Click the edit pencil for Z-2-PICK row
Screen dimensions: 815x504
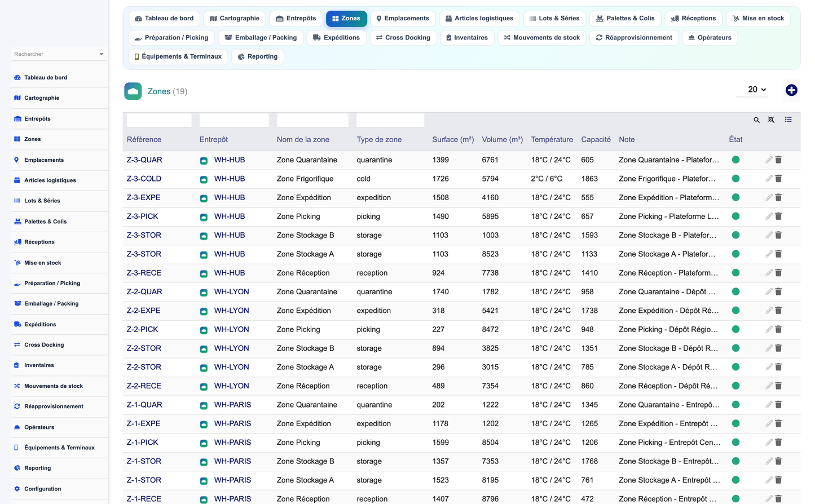point(769,329)
